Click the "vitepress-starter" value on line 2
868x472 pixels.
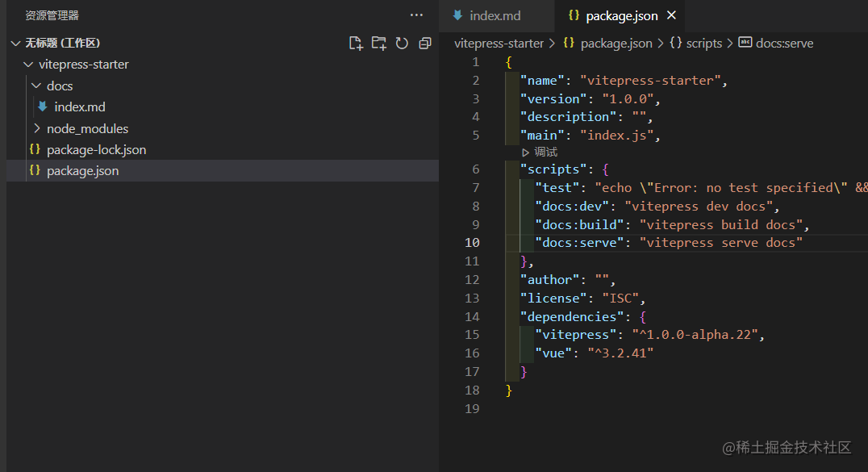pyautogui.click(x=650, y=81)
